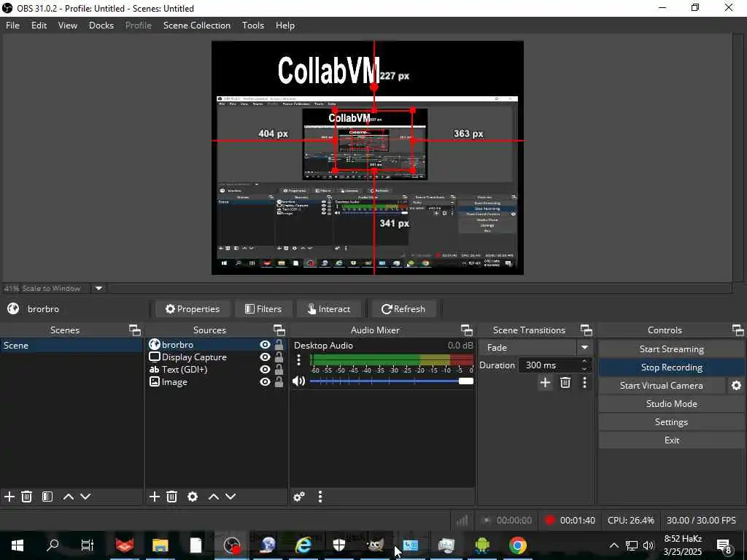Image resolution: width=747 pixels, height=560 pixels.
Task: Add a new scene with plus icon
Action: point(9,497)
